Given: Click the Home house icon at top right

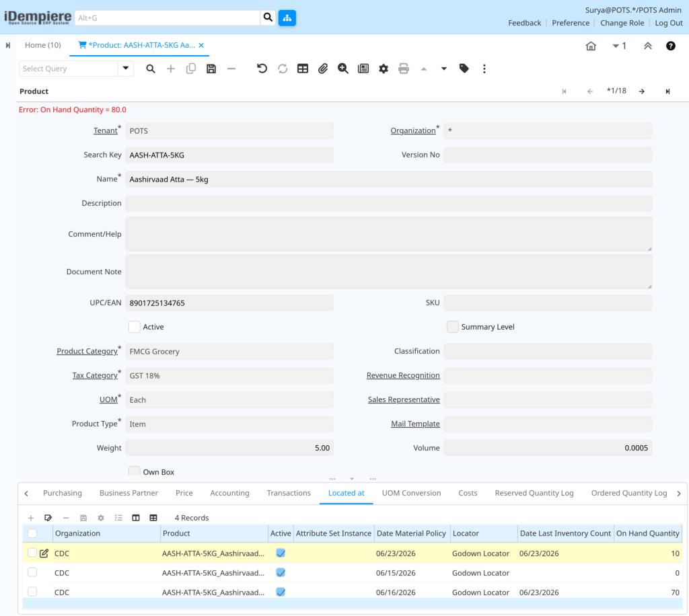Looking at the screenshot, I should (x=591, y=46).
